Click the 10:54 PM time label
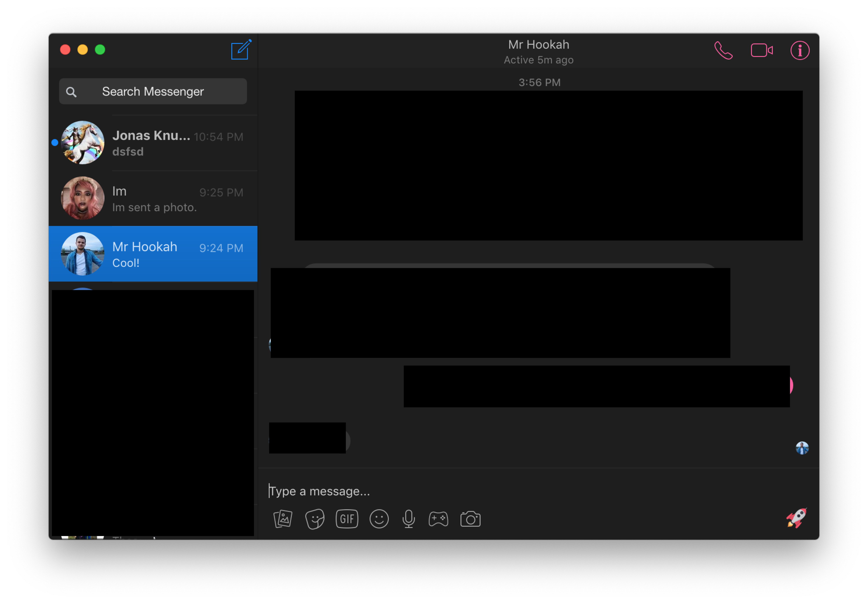This screenshot has height=604, width=868. tap(218, 137)
